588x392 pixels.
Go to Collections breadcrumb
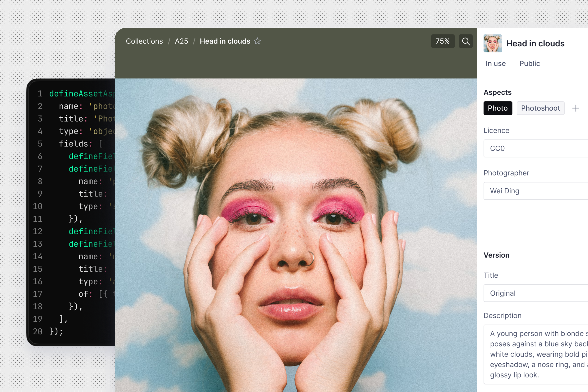coord(144,41)
